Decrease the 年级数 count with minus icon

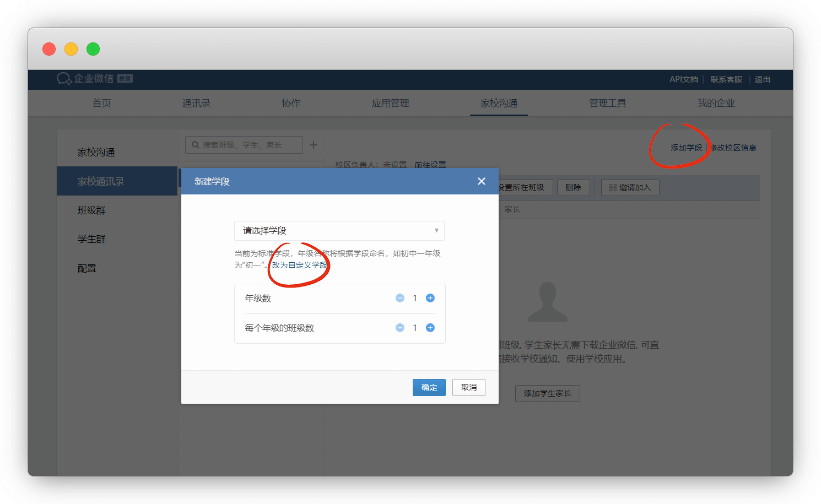click(400, 298)
